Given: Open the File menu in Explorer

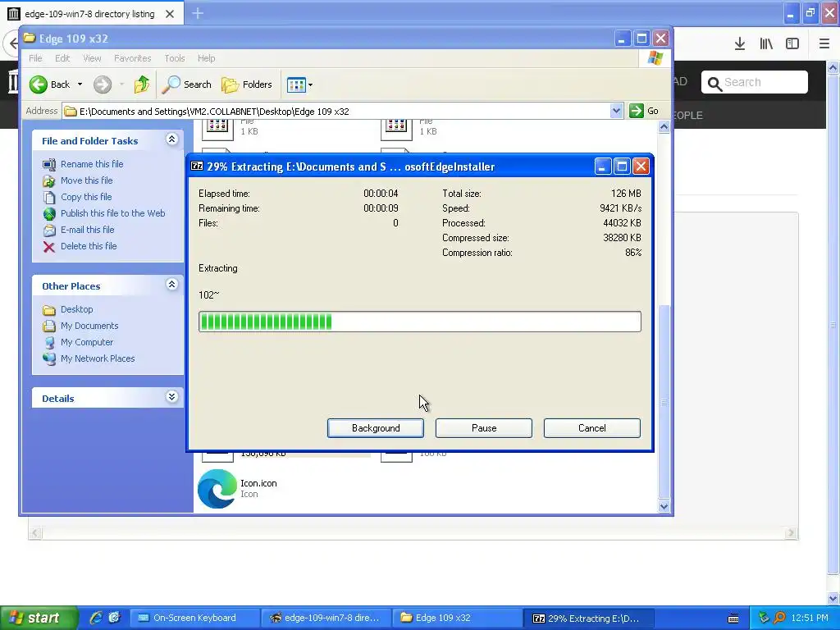Looking at the screenshot, I should click(35, 58).
